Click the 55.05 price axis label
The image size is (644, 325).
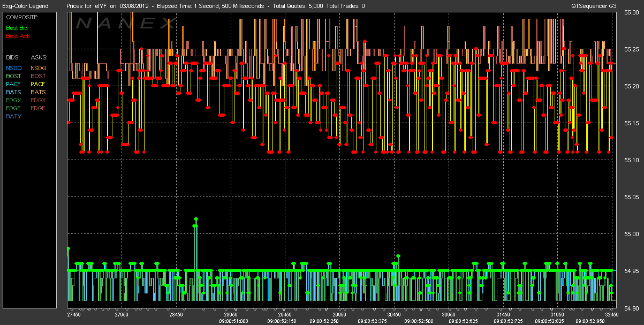coord(632,197)
